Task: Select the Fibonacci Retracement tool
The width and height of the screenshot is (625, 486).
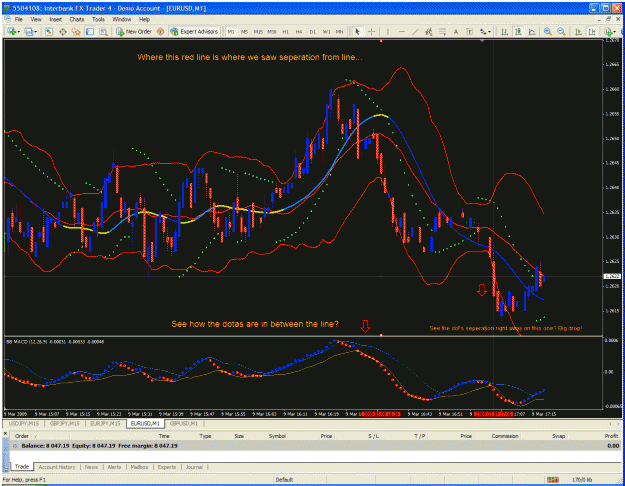Action: coord(442,31)
